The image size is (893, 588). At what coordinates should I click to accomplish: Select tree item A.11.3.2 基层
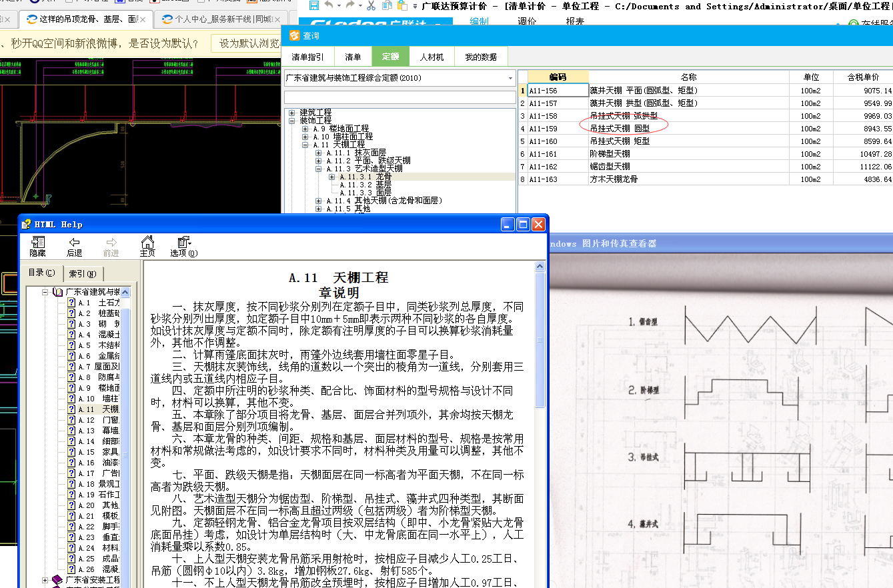[x=365, y=185]
